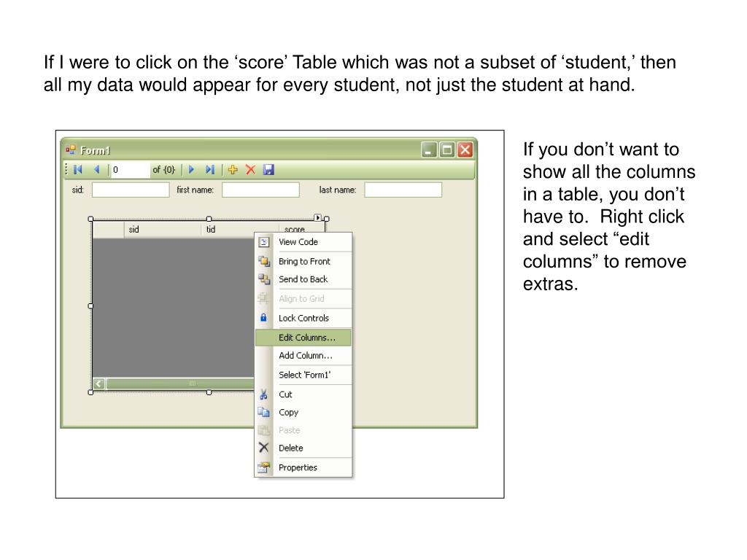Screen dimensions: 747x560
Task: Choose Bring to Front
Action: click(304, 261)
